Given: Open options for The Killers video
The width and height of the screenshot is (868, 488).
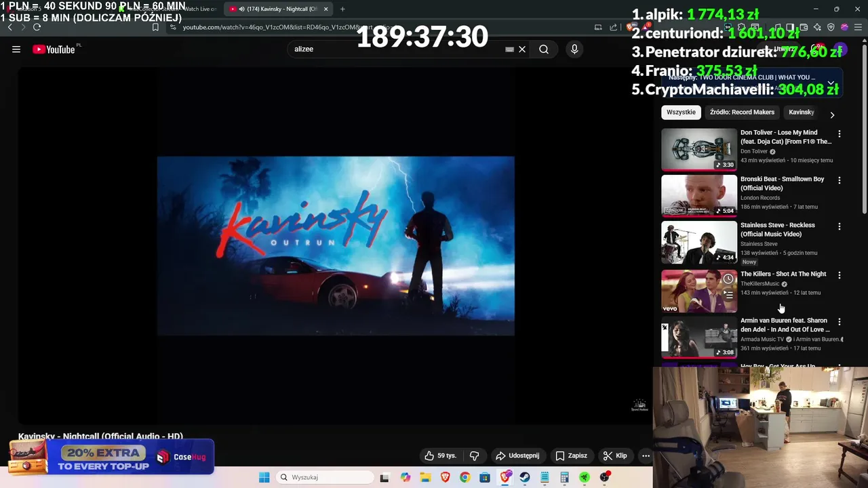Looking at the screenshot, I should coord(840,275).
